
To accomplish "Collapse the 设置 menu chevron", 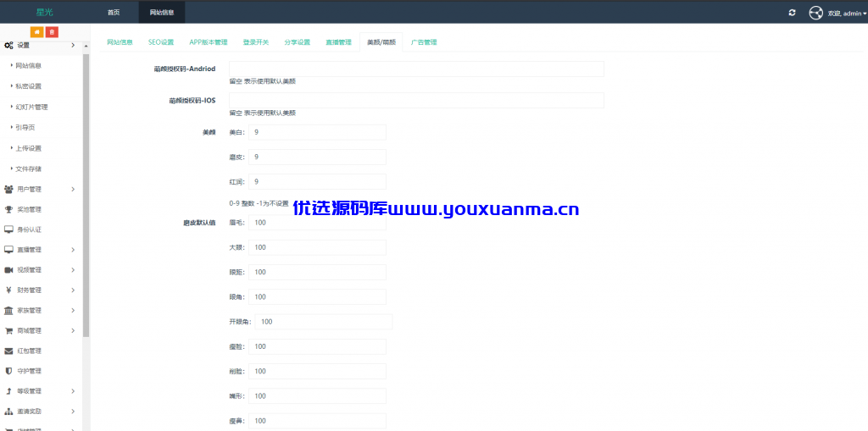I will pyautogui.click(x=73, y=46).
